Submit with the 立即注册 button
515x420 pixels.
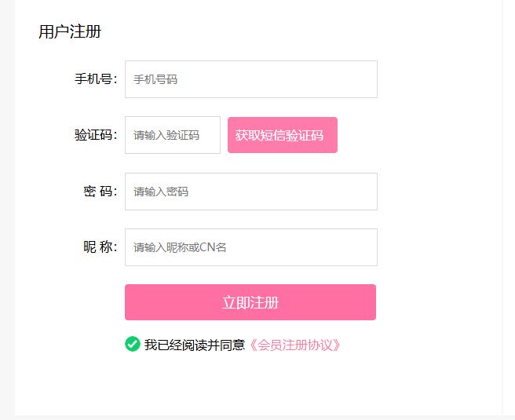(250, 302)
